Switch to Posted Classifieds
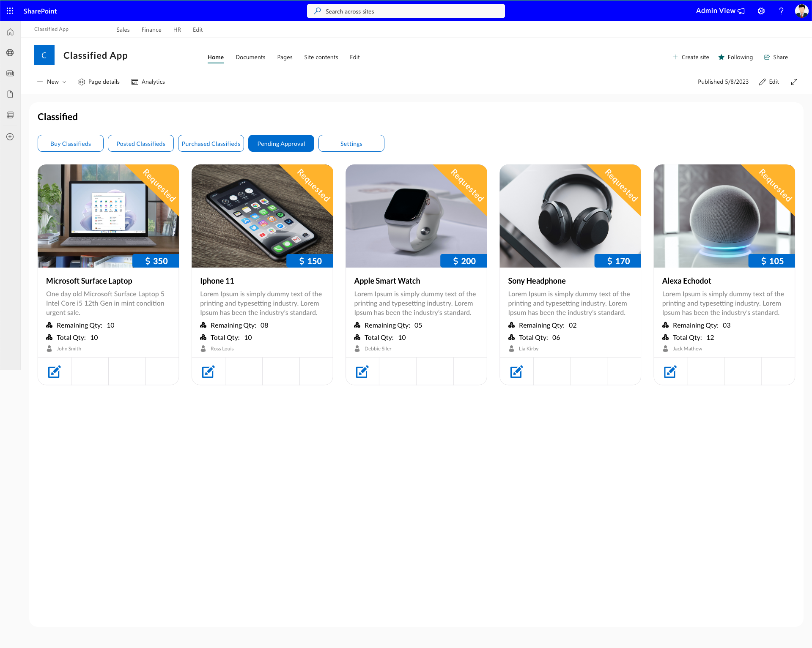812x648 pixels. 141,143
